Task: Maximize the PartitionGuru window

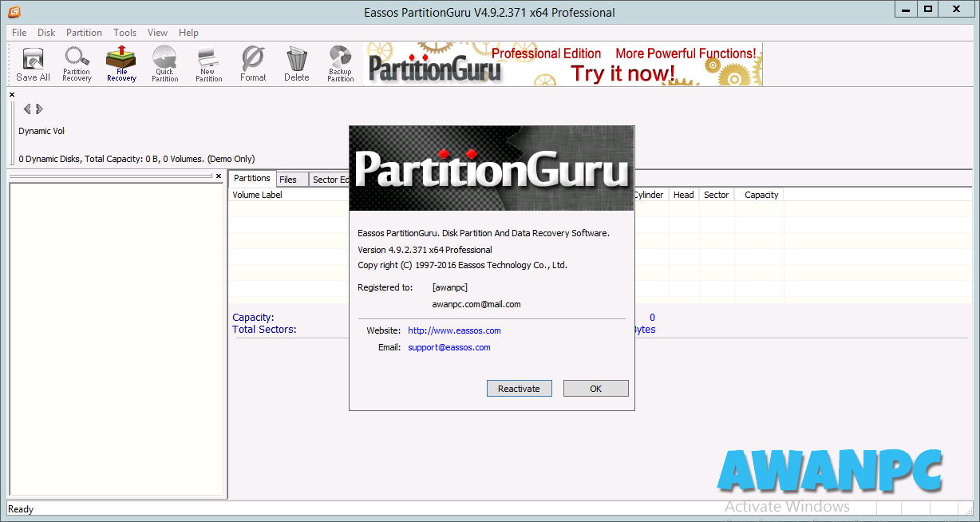Action: (x=927, y=10)
